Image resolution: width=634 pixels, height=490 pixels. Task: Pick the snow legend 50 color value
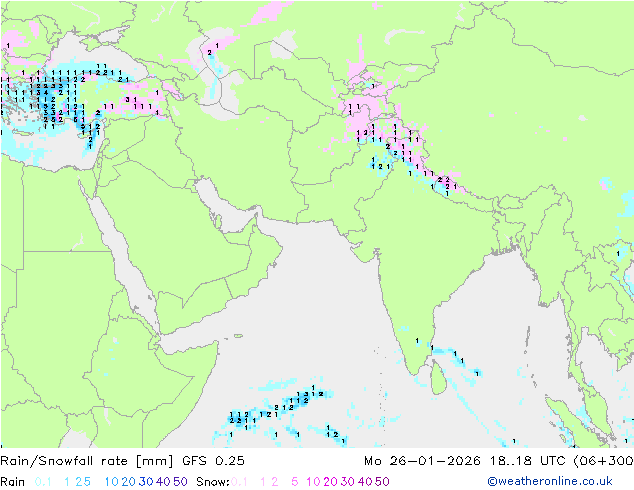click(383, 482)
